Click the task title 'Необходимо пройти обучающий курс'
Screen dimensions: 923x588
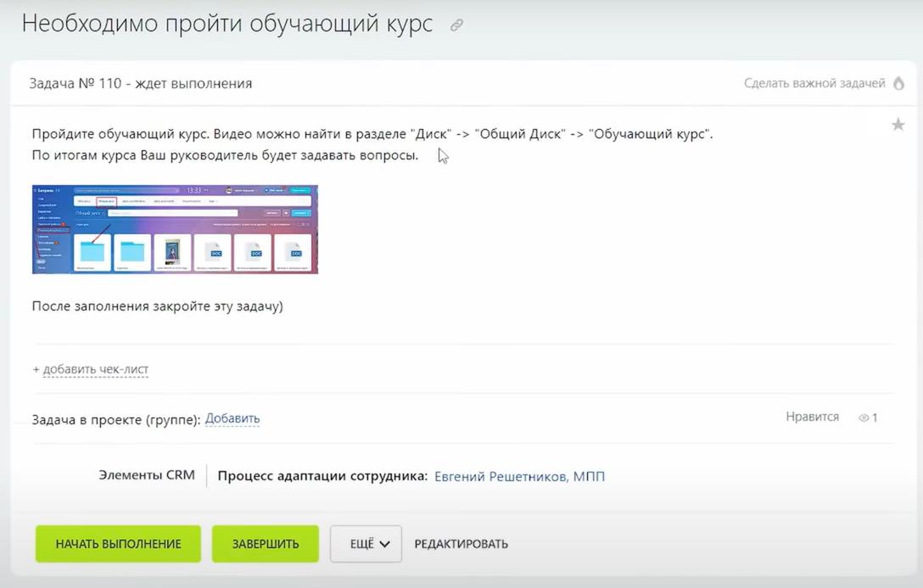[x=227, y=24]
